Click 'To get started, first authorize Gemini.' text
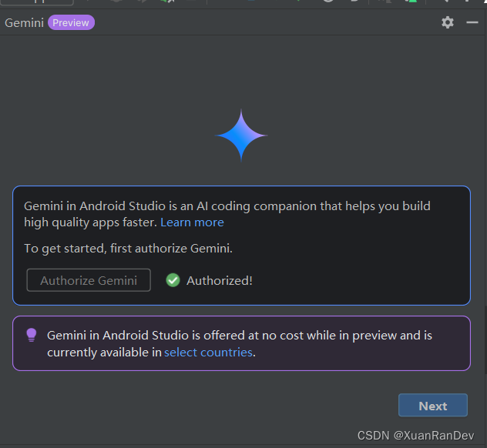 pyautogui.click(x=128, y=249)
